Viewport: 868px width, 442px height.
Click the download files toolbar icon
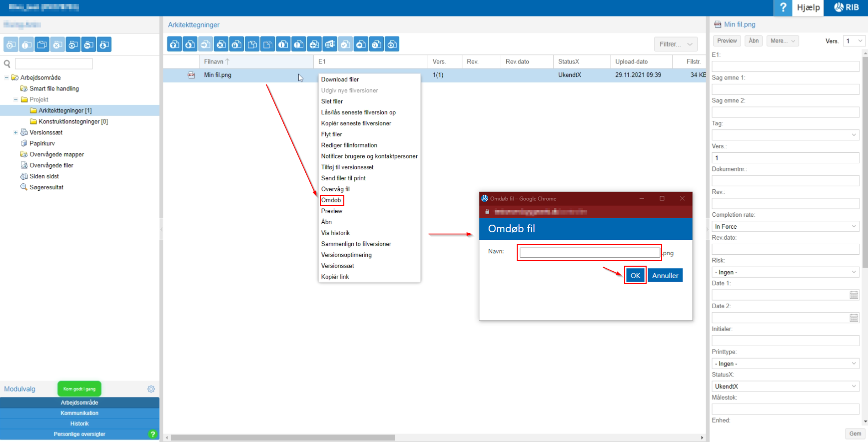click(x=190, y=44)
